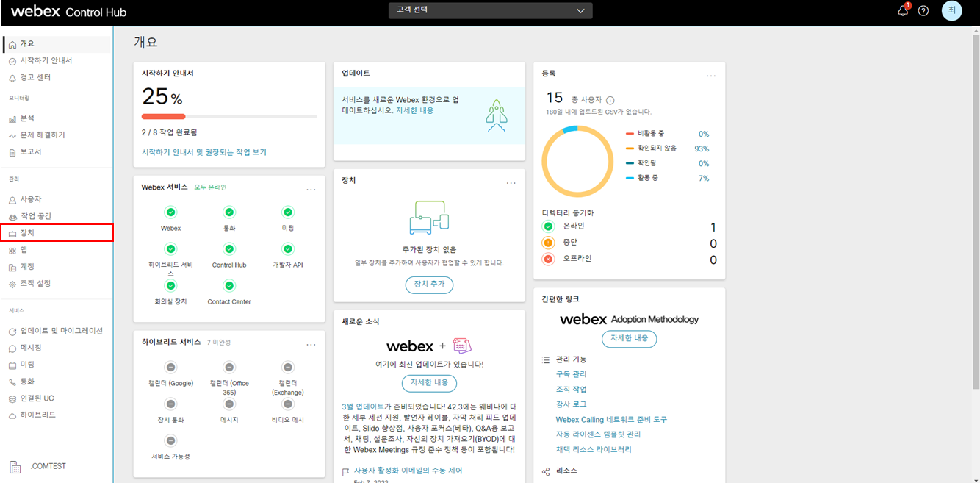Click the 캘린더 (Google) hybrid status icon
Screen dimensions: 980x483
click(x=170, y=367)
